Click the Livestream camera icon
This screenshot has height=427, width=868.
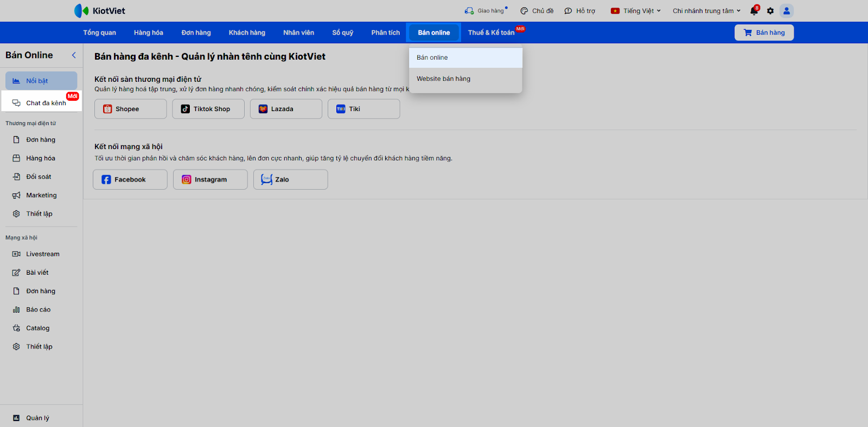click(16, 254)
